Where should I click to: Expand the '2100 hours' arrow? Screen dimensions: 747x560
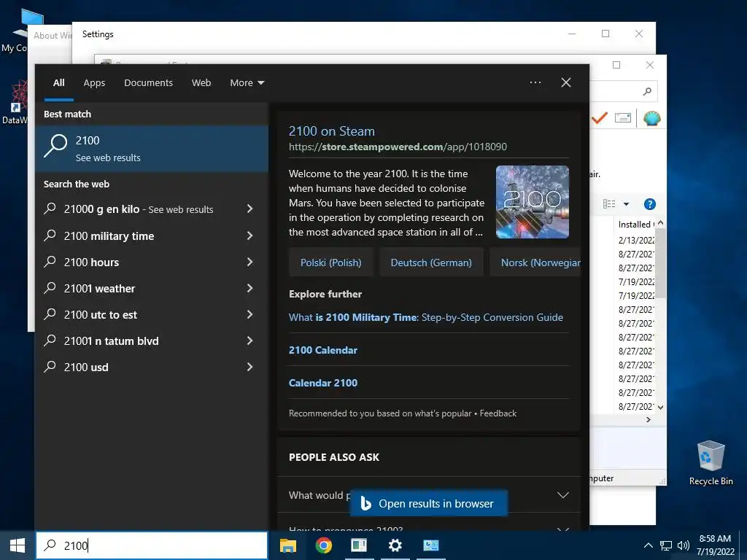[249, 262]
